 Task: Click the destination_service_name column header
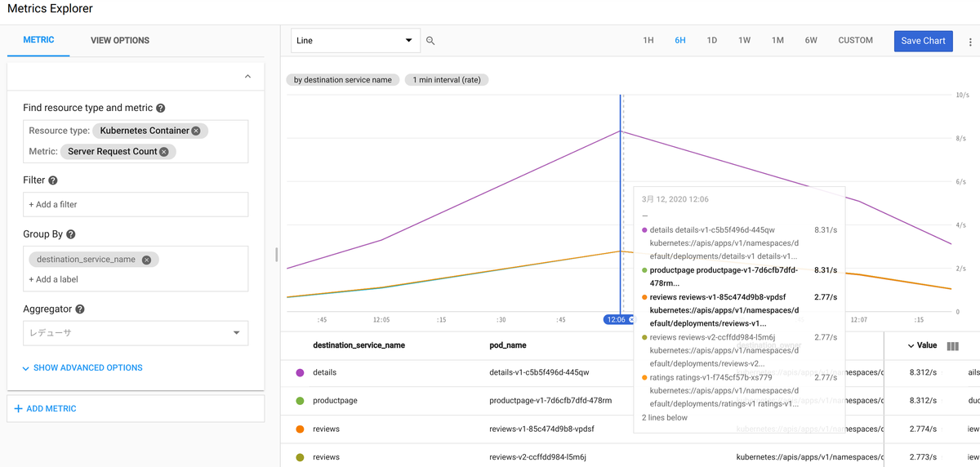359,345
